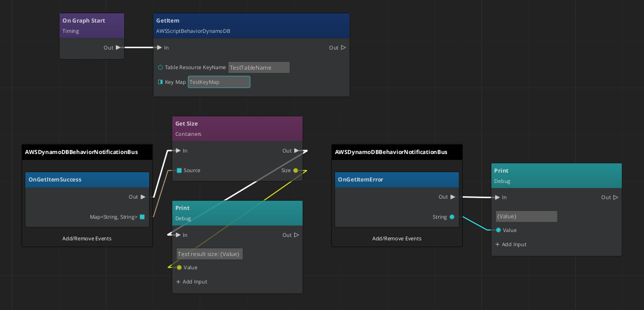
Task: Select the yellow Size output pin on Get Size
Action: [x=295, y=170]
